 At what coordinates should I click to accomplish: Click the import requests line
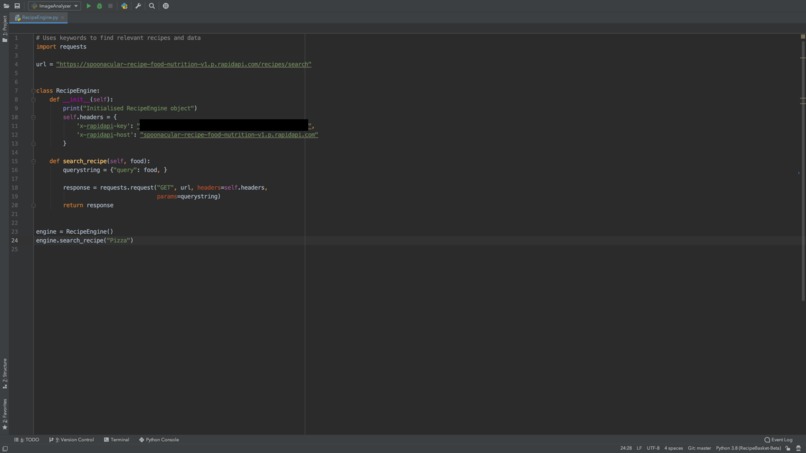click(x=61, y=47)
